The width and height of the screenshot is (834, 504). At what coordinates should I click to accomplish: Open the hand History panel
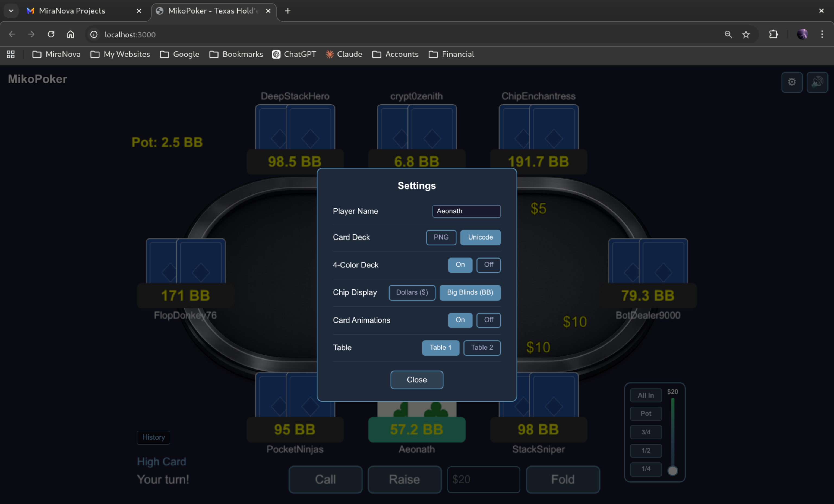point(153,437)
